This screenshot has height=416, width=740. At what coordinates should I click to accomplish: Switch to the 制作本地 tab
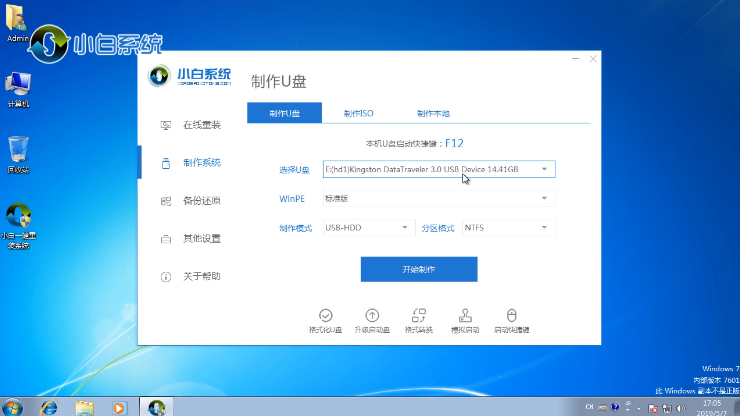(x=433, y=113)
